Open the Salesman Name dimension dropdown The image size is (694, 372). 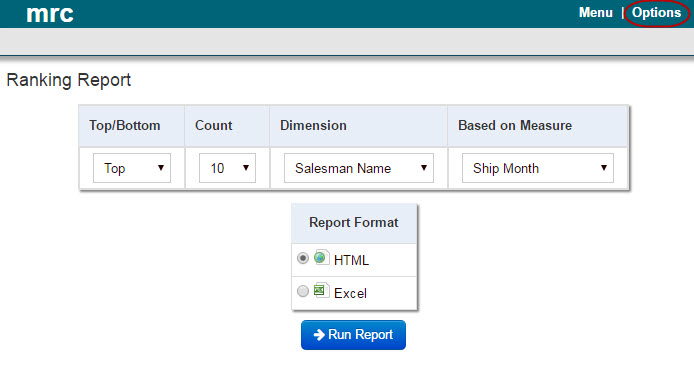[359, 168]
